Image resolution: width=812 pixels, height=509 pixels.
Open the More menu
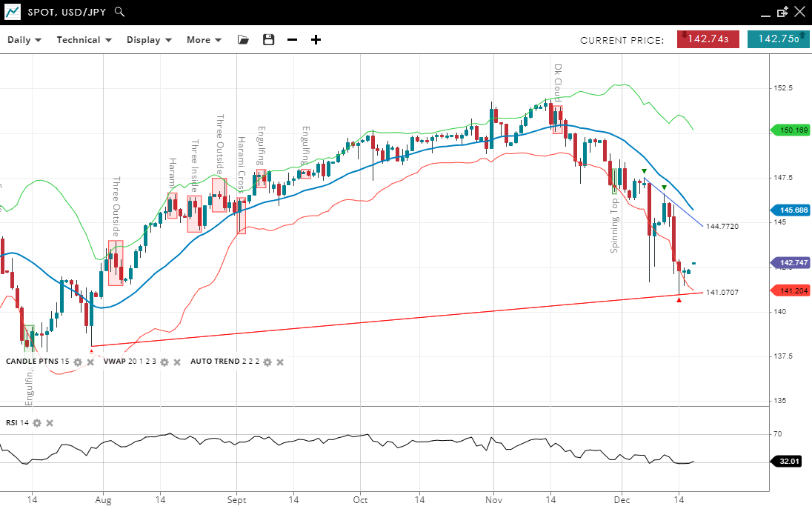204,40
